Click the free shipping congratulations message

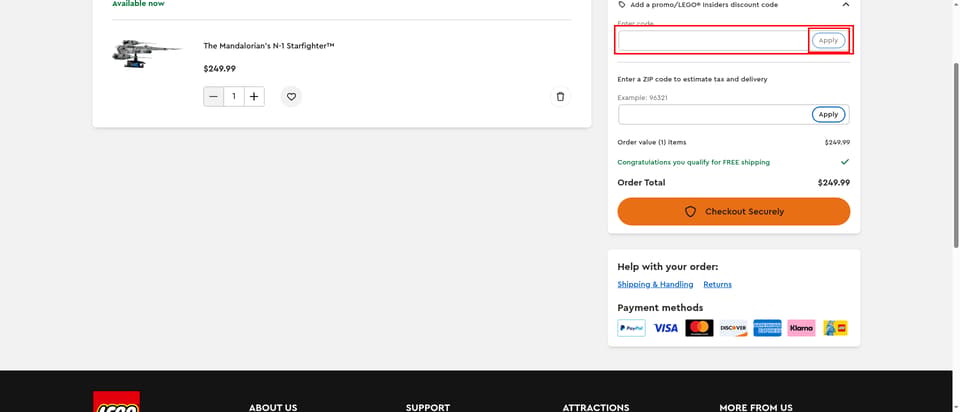(x=694, y=162)
